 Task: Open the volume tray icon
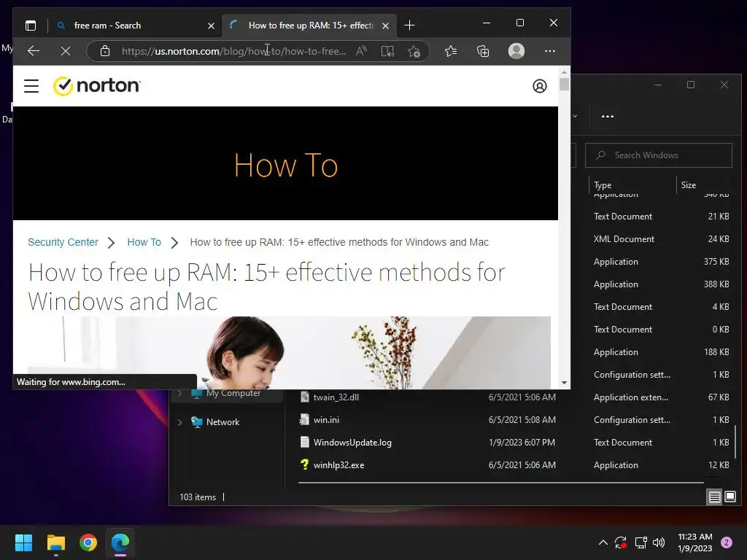pos(659,542)
